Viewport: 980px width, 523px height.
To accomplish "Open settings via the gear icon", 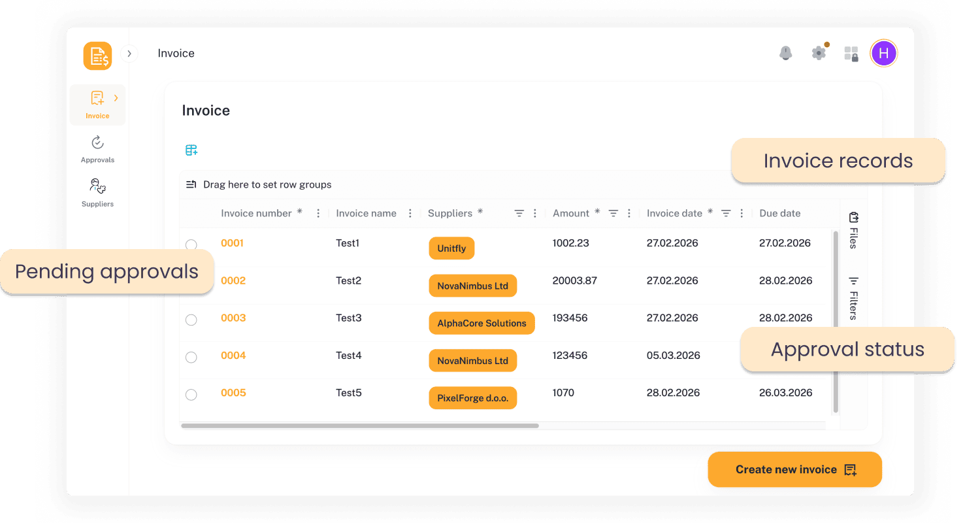I will click(819, 53).
